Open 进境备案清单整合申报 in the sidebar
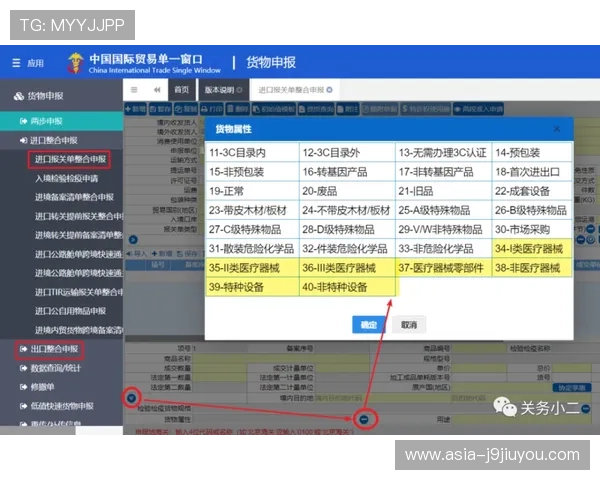600x480 pixels. click(74, 197)
